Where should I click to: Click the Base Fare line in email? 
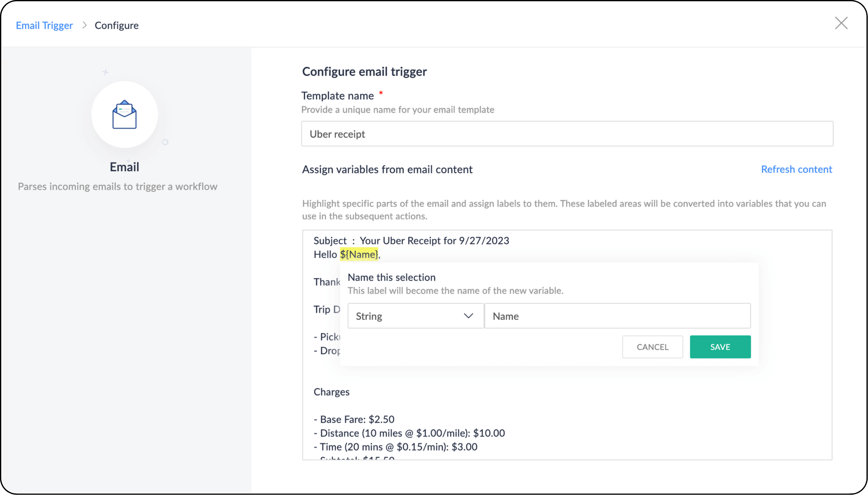[354, 419]
